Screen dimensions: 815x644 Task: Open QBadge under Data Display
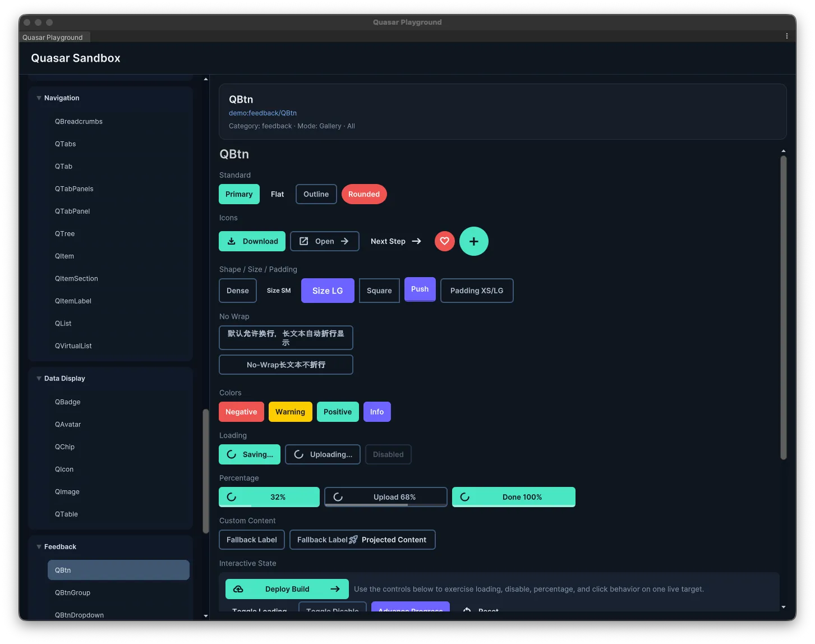118,402
